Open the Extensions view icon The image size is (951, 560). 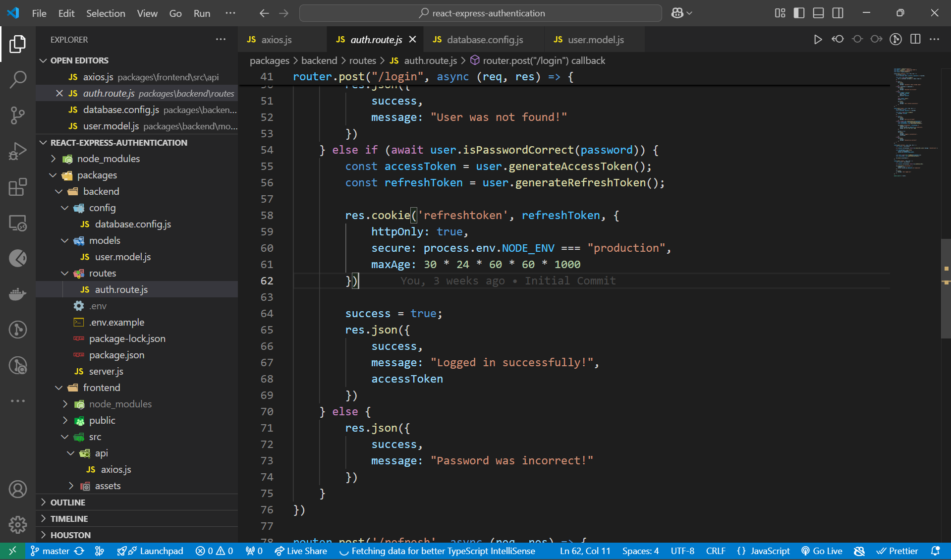[x=18, y=187]
